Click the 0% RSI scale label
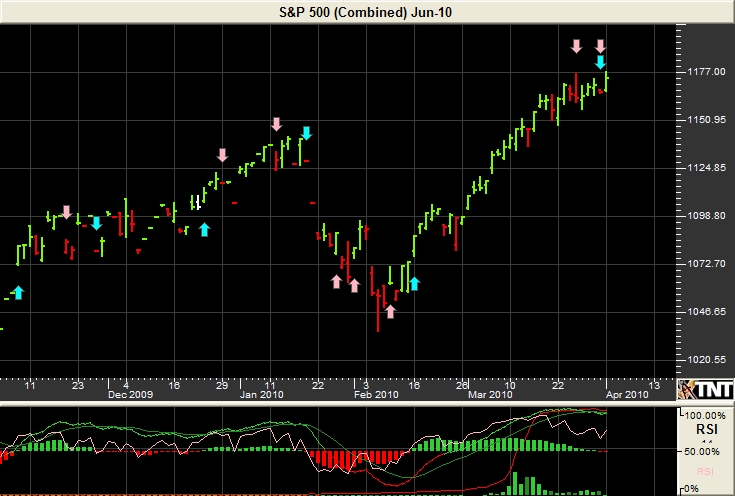Viewport: 735px width, 496px height. click(x=691, y=489)
